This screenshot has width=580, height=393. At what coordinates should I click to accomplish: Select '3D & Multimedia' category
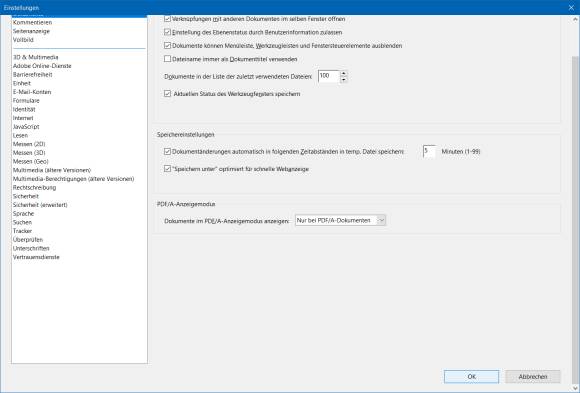tap(36, 57)
